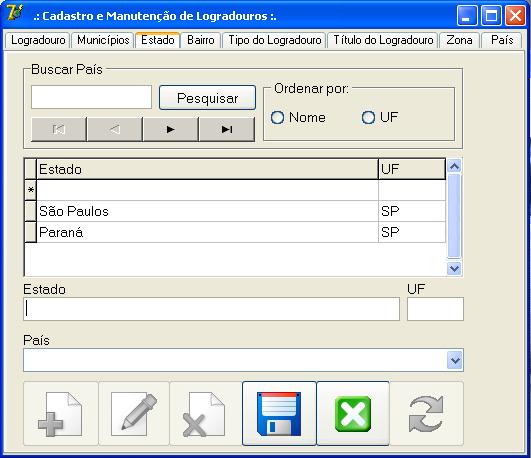Click the new-row selector marked with asterisk
The width and height of the screenshot is (531, 458).
[x=30, y=190]
